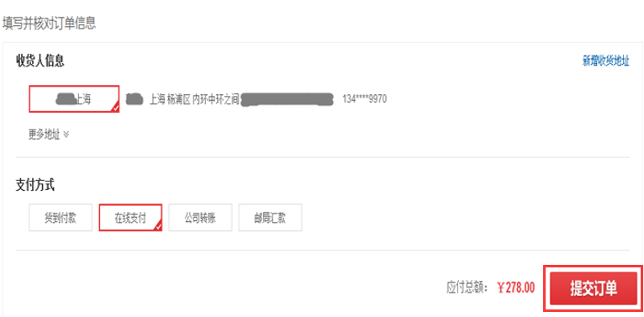Submit the order with 提交订单

tap(594, 288)
